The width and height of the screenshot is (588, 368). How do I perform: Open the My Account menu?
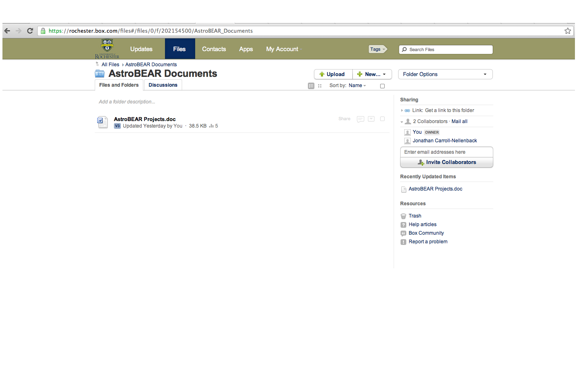[284, 49]
